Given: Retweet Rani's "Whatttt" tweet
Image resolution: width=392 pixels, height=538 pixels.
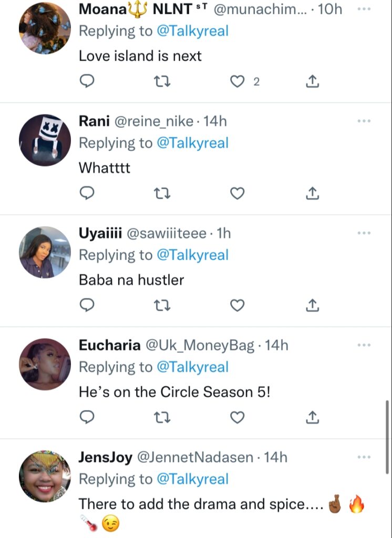Looking at the screenshot, I should click(162, 193).
